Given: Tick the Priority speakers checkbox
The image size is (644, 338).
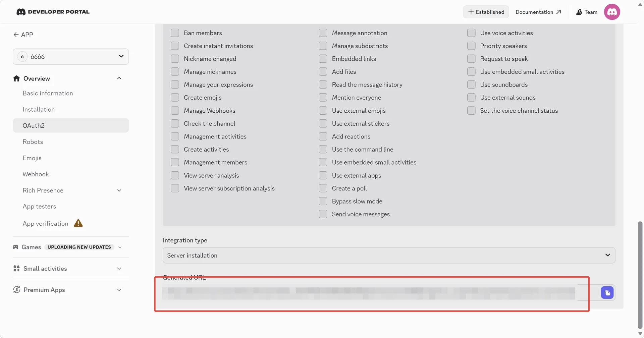Looking at the screenshot, I should (x=471, y=46).
